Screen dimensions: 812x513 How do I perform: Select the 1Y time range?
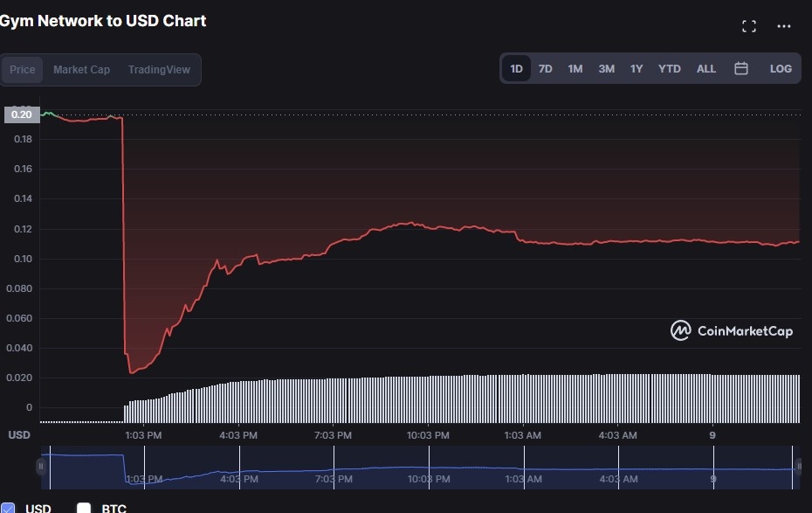coord(637,68)
